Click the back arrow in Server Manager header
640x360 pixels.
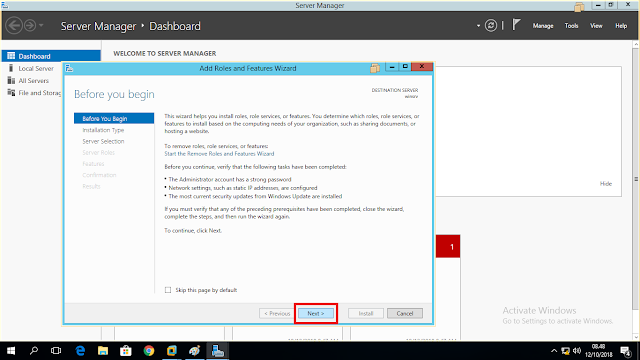[14, 25]
